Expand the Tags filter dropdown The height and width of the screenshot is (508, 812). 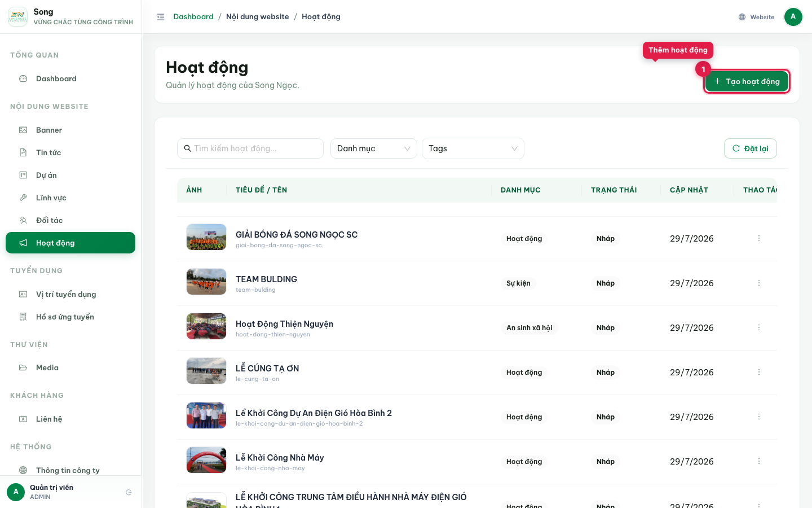(473, 148)
